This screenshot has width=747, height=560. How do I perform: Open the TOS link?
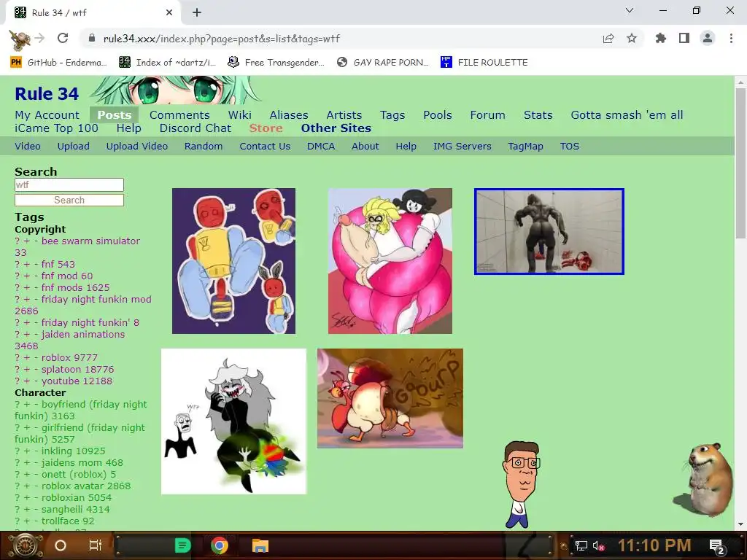tap(570, 146)
